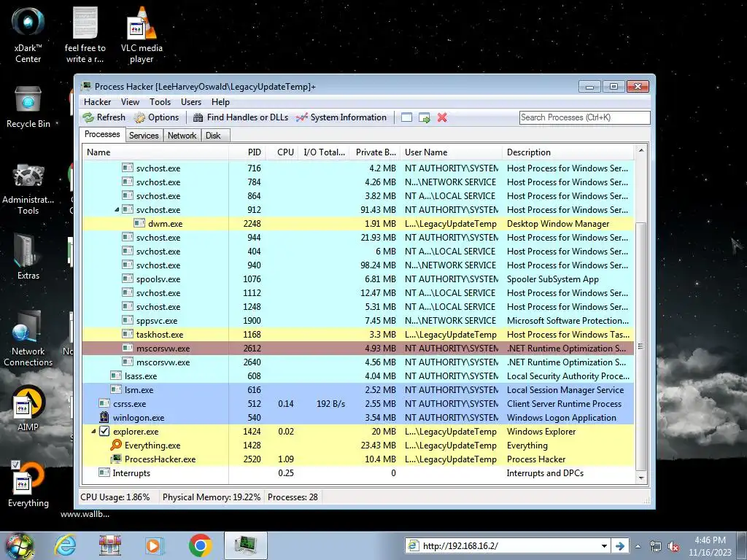Select the dwm.exe process row
The width and height of the screenshot is (747, 560).
coord(357,224)
